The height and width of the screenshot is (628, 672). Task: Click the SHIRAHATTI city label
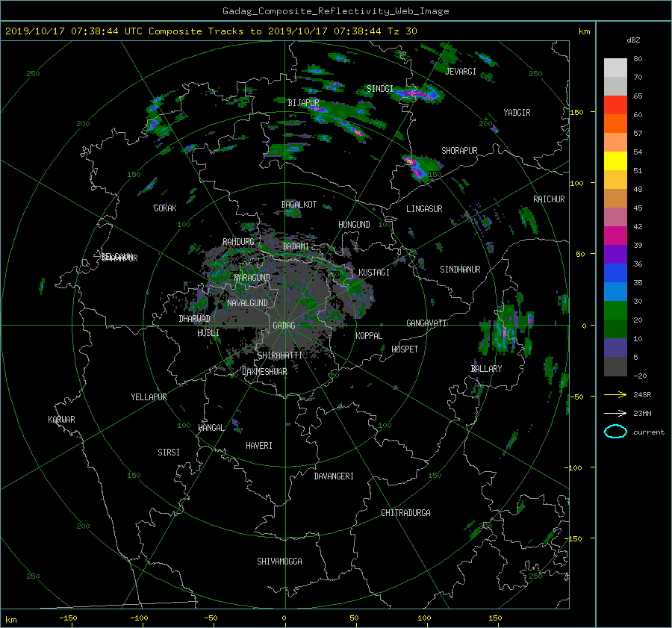[280, 355]
